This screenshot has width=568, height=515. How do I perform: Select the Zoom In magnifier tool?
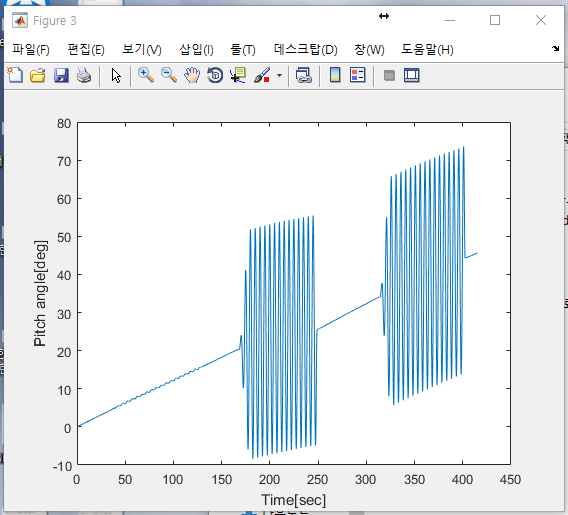click(x=146, y=75)
